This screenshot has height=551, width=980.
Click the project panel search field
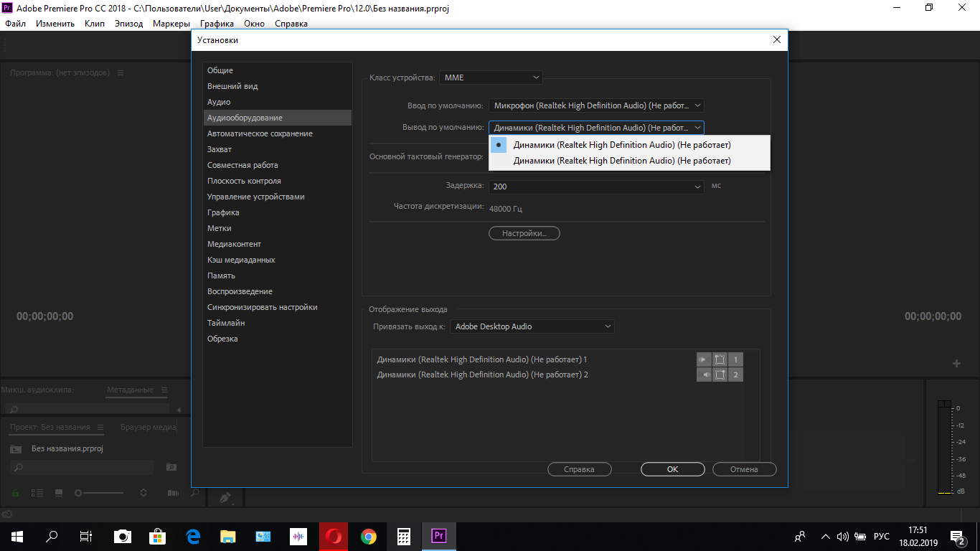coord(82,467)
